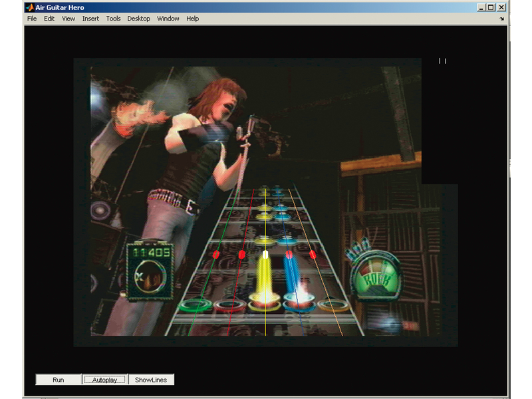Click the orange fret button on the guitar track
This screenshot has width=532, height=399.
pos(334,305)
